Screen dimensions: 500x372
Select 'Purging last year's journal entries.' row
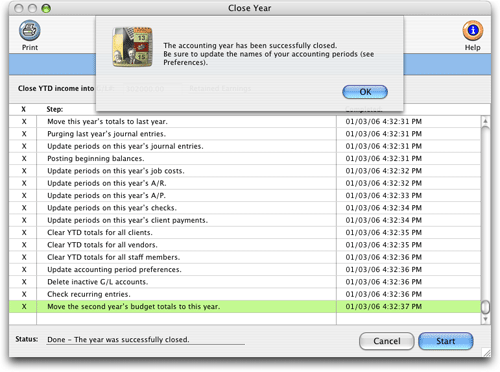[x=245, y=134]
